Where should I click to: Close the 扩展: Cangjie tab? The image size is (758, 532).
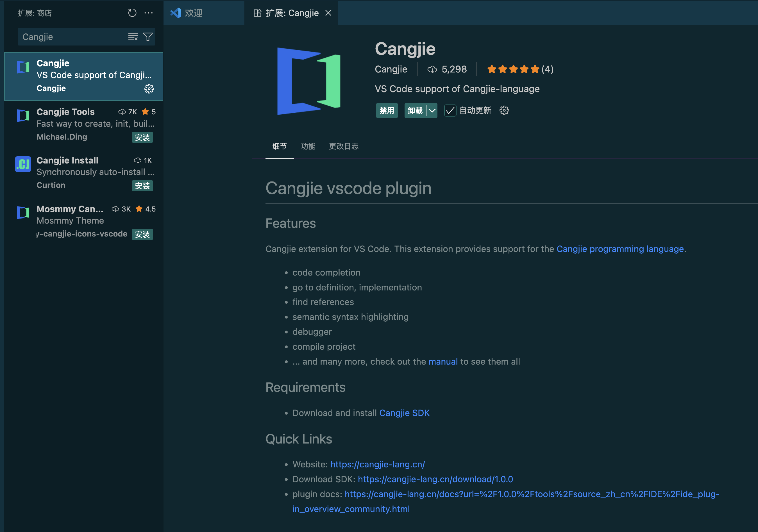click(328, 13)
